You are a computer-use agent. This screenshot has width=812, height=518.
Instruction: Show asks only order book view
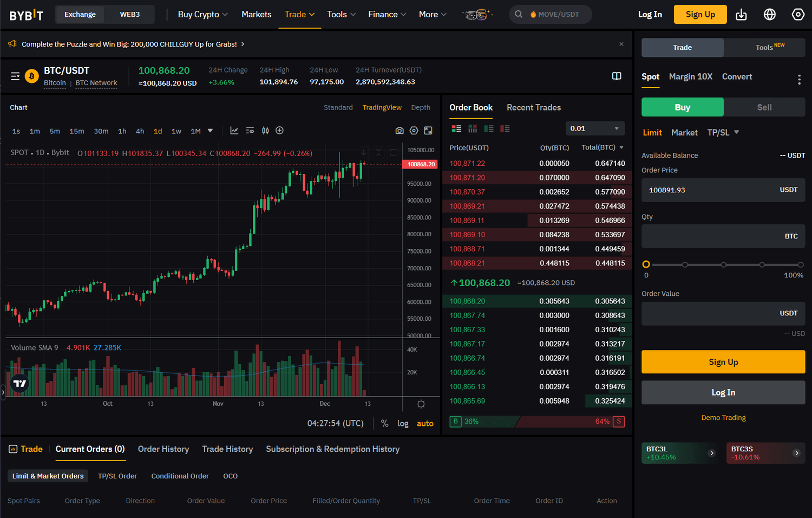(505, 128)
